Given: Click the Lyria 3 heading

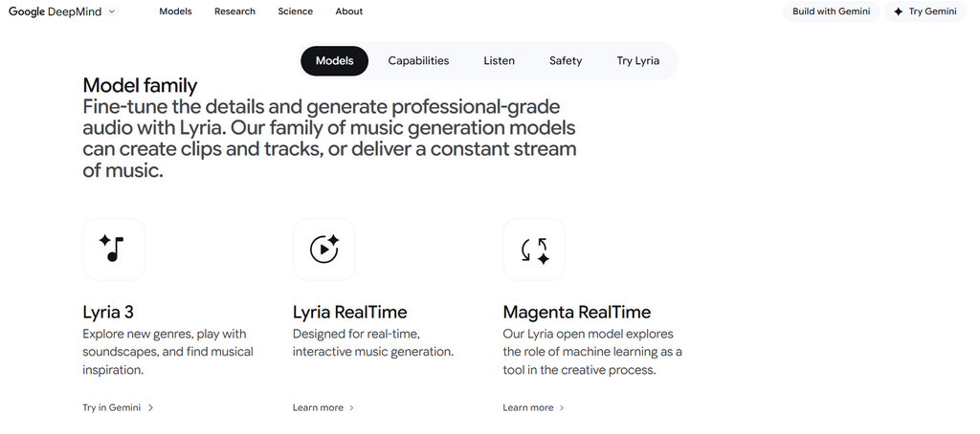Looking at the screenshot, I should (108, 312).
